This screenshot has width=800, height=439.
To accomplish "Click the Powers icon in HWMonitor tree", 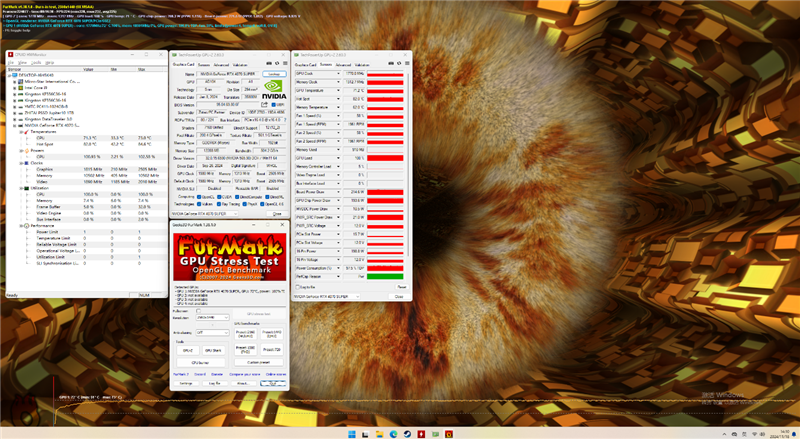I will click(27, 151).
